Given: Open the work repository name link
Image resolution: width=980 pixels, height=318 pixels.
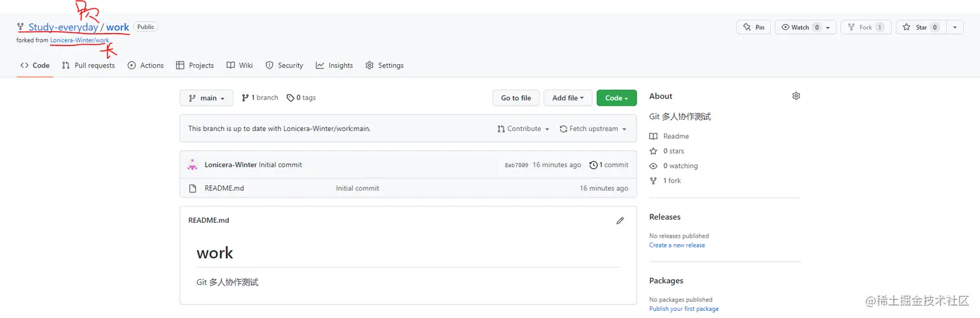Looking at the screenshot, I should pos(118,27).
